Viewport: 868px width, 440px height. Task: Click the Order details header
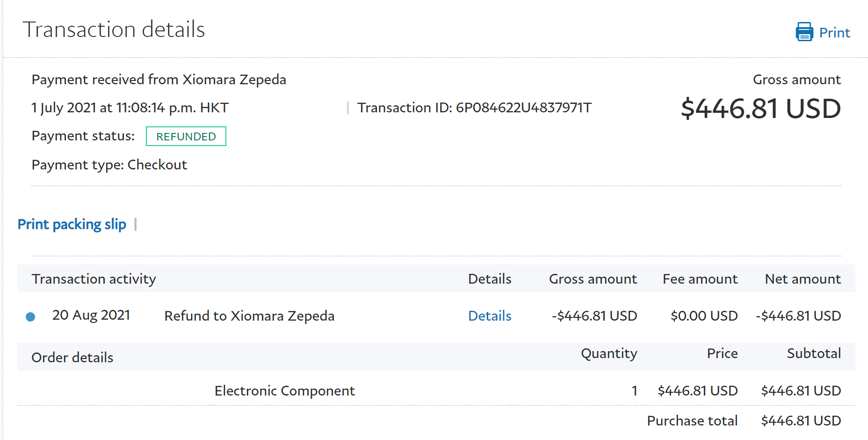click(x=72, y=358)
